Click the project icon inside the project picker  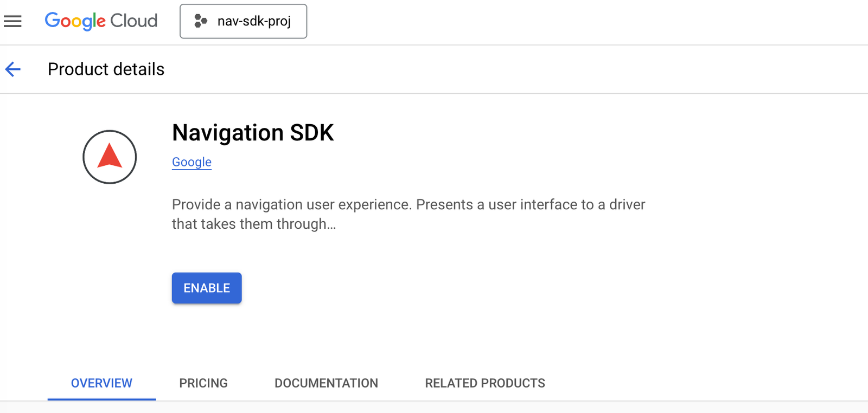(201, 21)
